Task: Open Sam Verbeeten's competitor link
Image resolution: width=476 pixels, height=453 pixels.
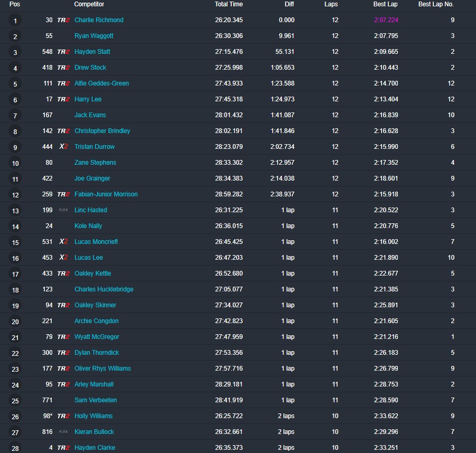Action: pyautogui.click(x=96, y=400)
